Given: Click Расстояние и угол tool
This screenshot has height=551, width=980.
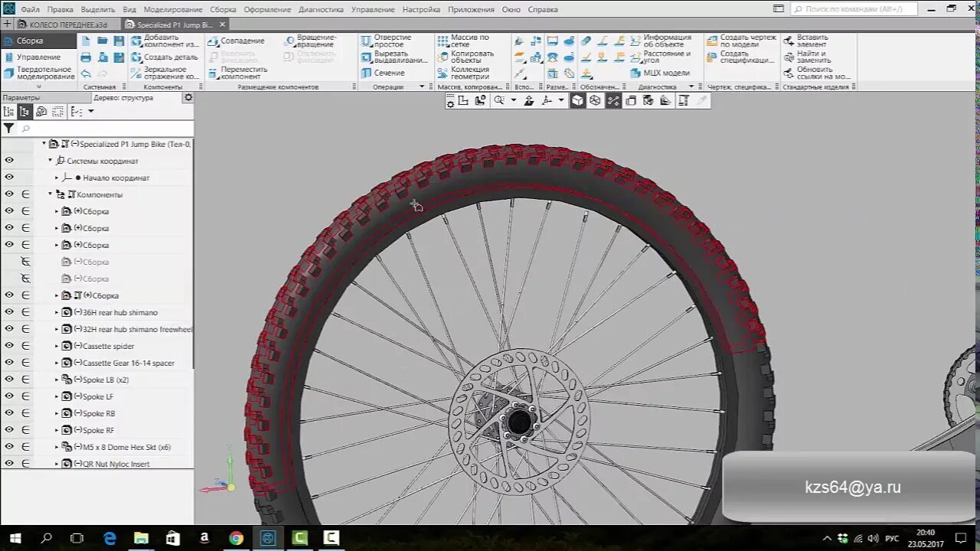Looking at the screenshot, I should tap(661, 57).
